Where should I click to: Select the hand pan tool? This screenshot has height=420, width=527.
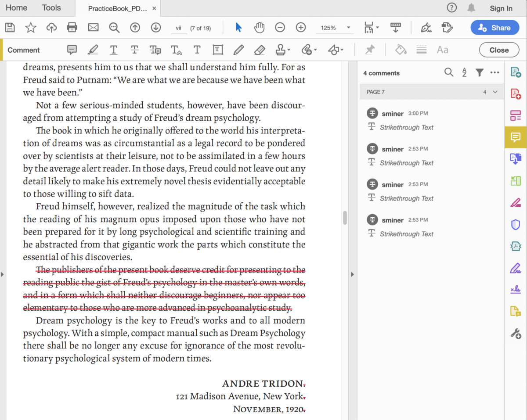259,27
